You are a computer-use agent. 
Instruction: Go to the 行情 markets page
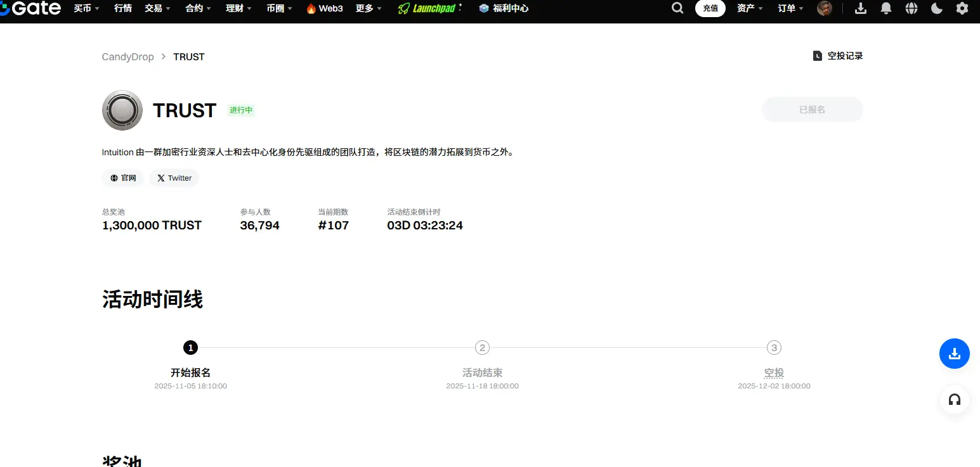coord(123,8)
